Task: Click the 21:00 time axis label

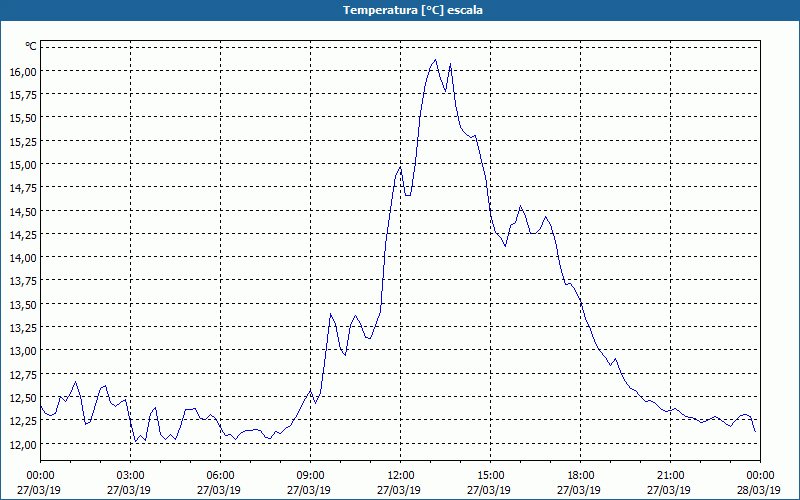Action: (670, 476)
